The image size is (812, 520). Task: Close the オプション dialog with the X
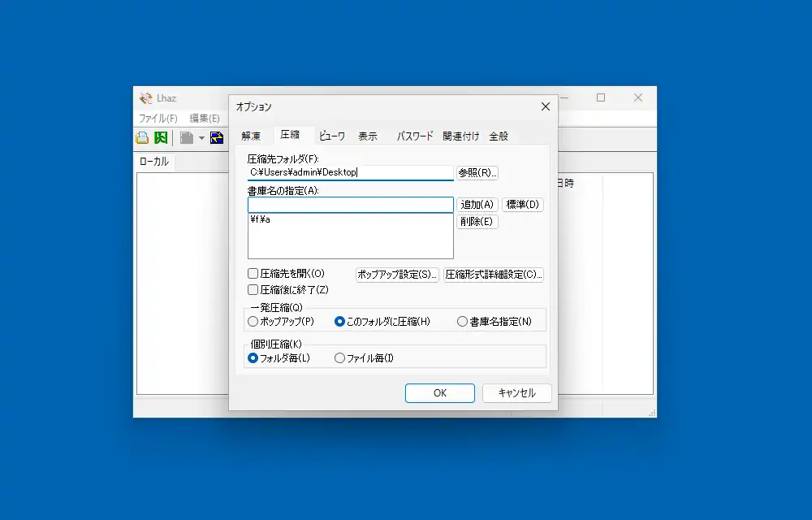pyautogui.click(x=545, y=106)
